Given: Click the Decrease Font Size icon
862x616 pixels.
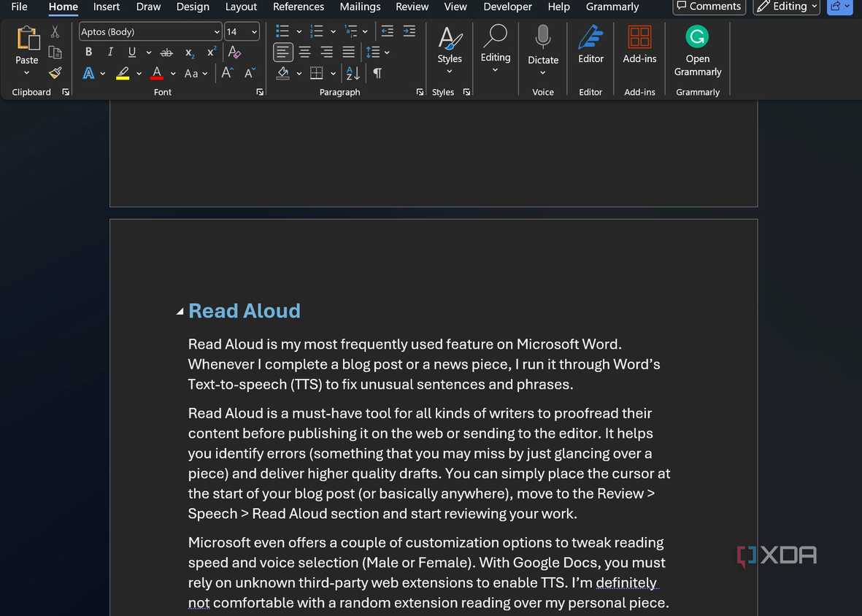Looking at the screenshot, I should click(250, 73).
